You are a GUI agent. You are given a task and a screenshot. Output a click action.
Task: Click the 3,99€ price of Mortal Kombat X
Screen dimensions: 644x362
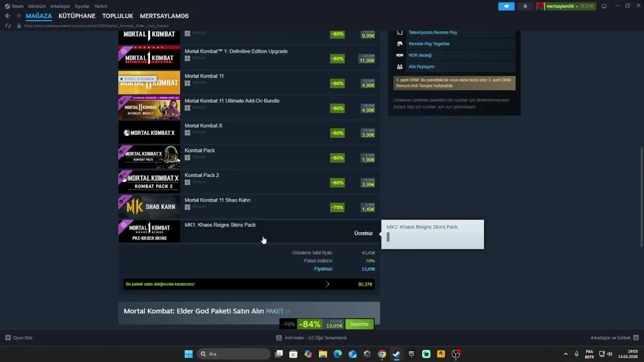point(368,135)
